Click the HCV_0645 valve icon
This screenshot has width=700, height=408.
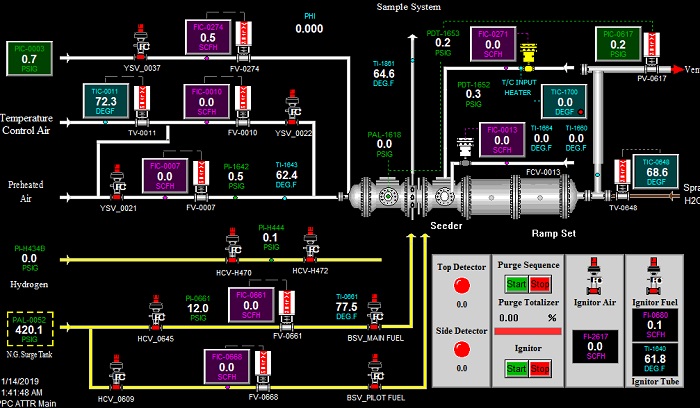[x=156, y=312]
